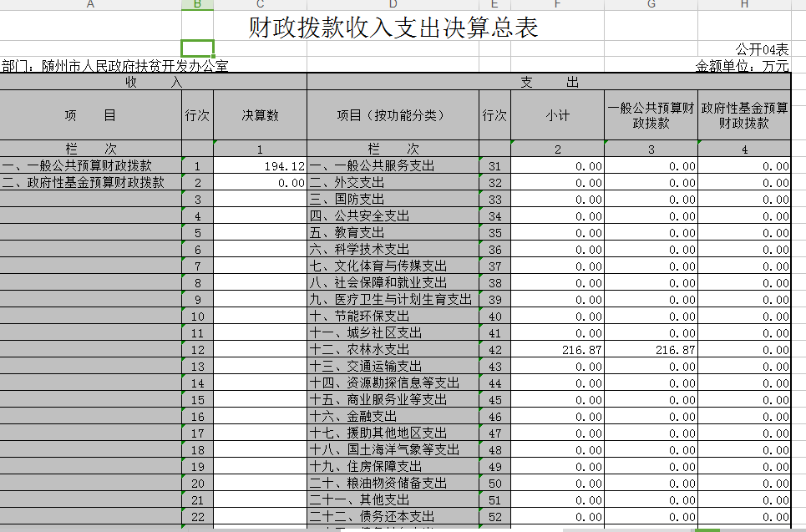Screen dimensions: 806x532
Task: Click the 216.87 value in 小计 column
Action: 557,350
